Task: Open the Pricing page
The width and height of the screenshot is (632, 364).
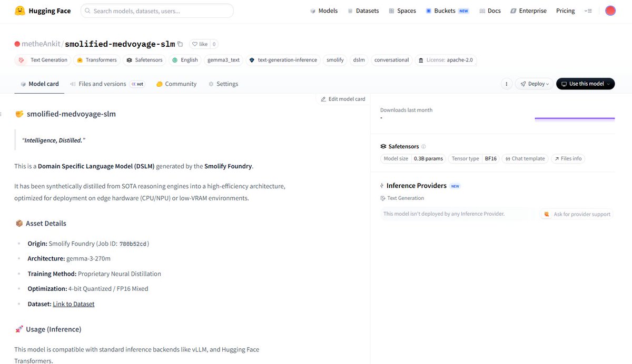Action: [566, 11]
